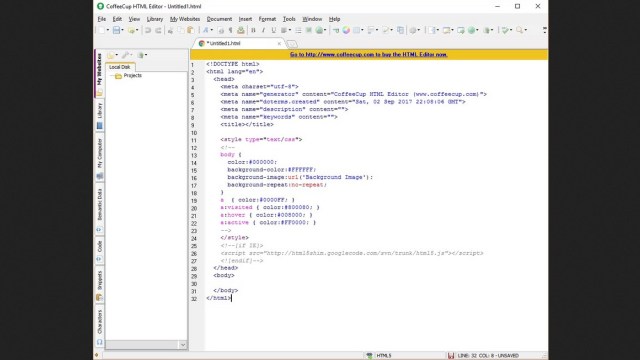Open the Format menu
The image size is (640, 360).
267,19
